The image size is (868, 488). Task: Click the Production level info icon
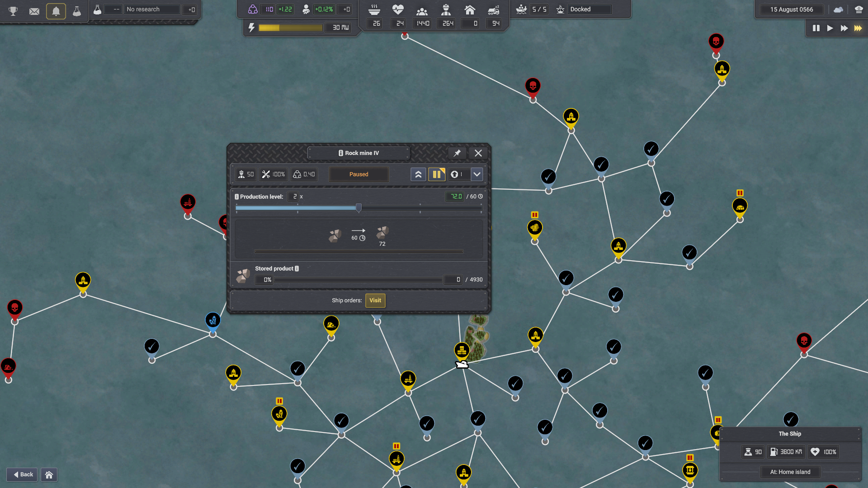[236, 197]
